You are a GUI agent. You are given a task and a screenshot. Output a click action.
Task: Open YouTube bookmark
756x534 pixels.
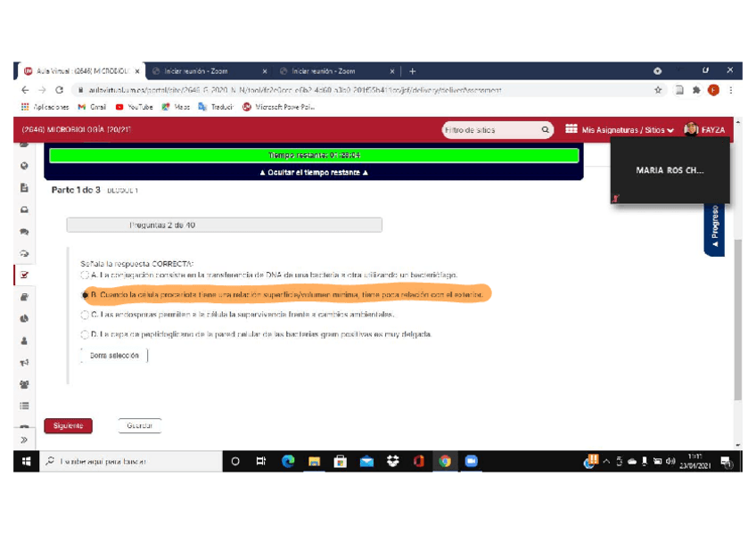(x=134, y=107)
